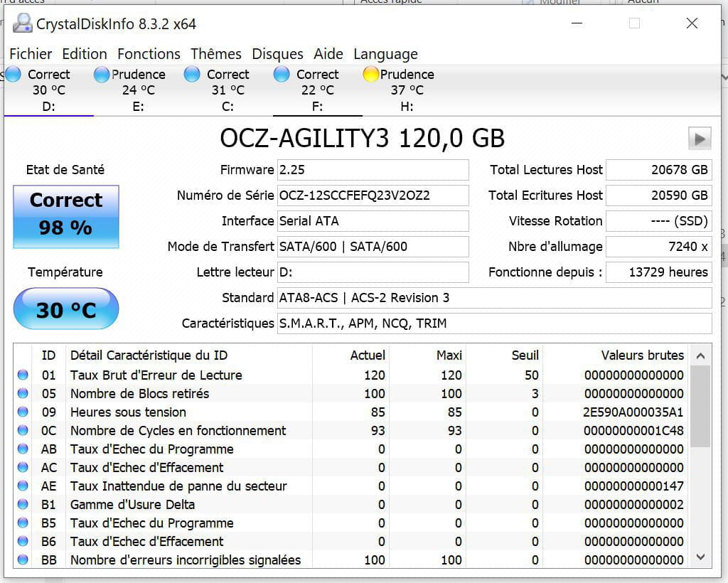The width and height of the screenshot is (728, 583).
Task: Select row Nombre de Blocs retirés
Action: (352, 394)
